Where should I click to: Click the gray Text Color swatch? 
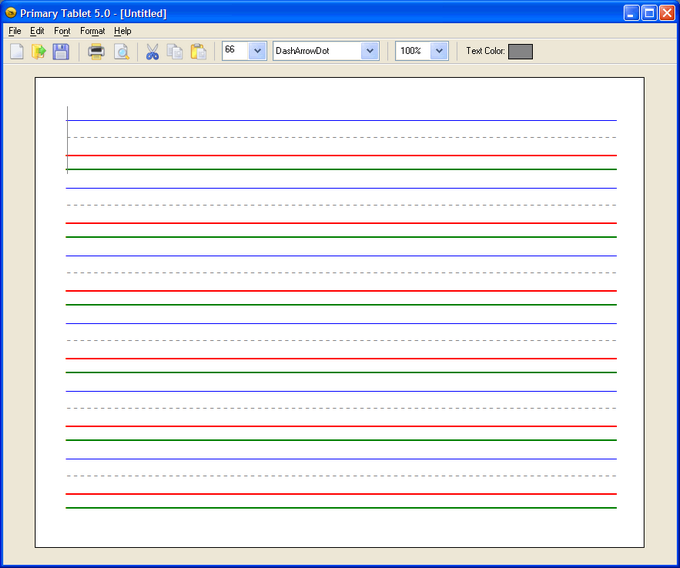[x=520, y=51]
